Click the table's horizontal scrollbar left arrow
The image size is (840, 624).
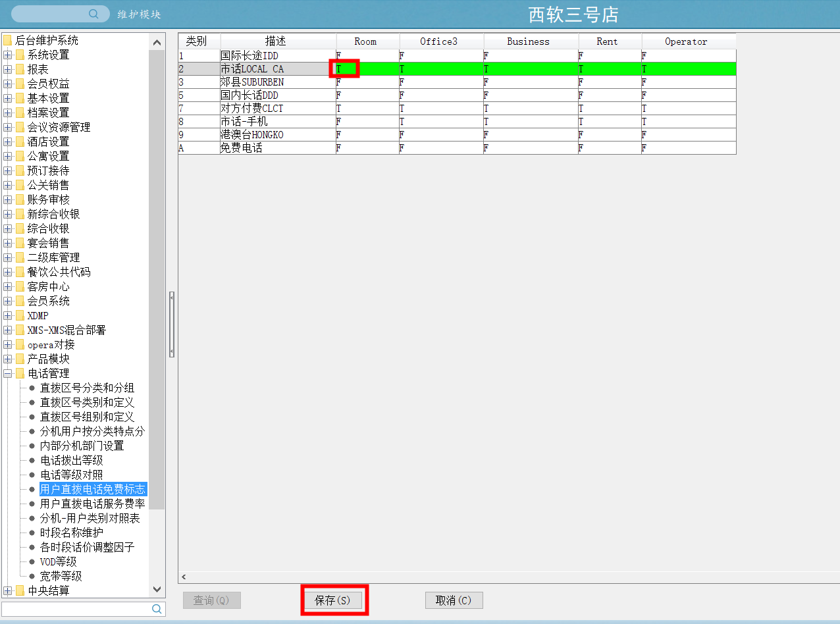pos(184,577)
